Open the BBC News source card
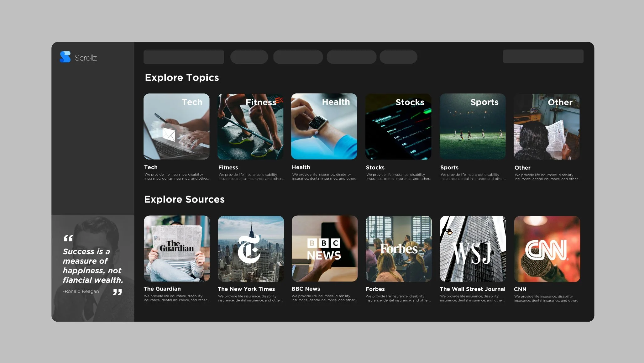The height and width of the screenshot is (363, 644). click(324, 248)
